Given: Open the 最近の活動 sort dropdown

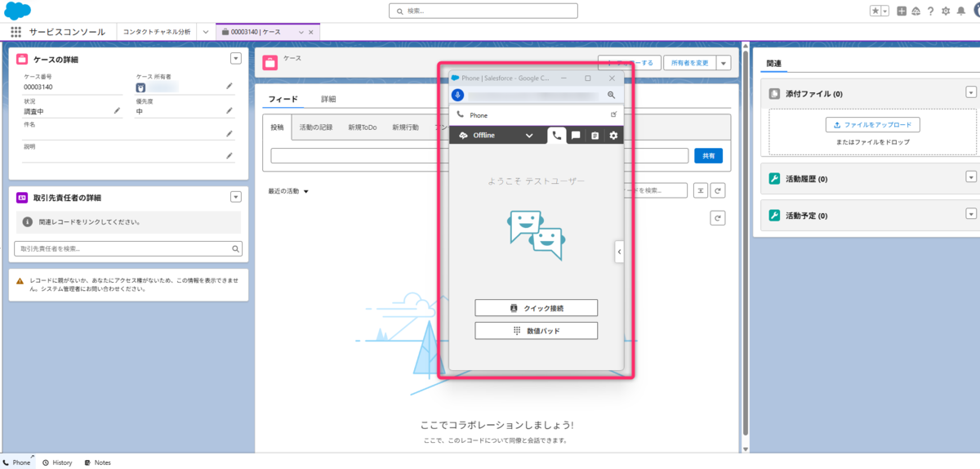Looking at the screenshot, I should tap(288, 191).
